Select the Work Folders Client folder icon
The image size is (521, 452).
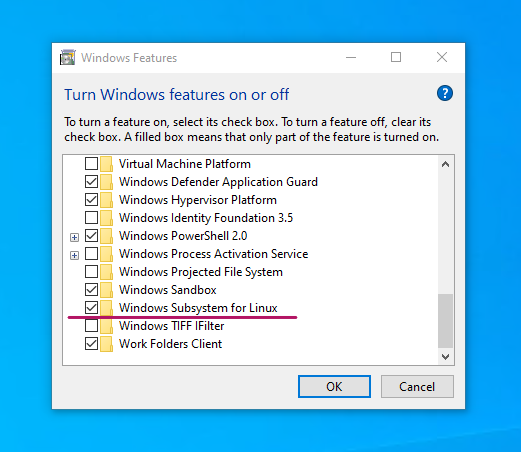coord(106,344)
